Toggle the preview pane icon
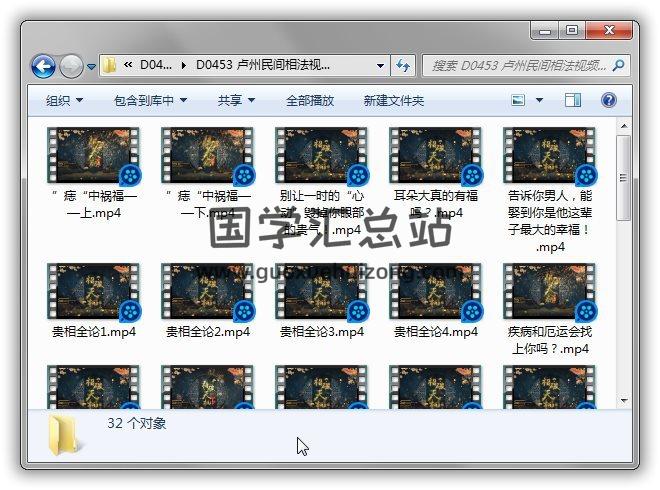660x490 pixels. click(573, 101)
